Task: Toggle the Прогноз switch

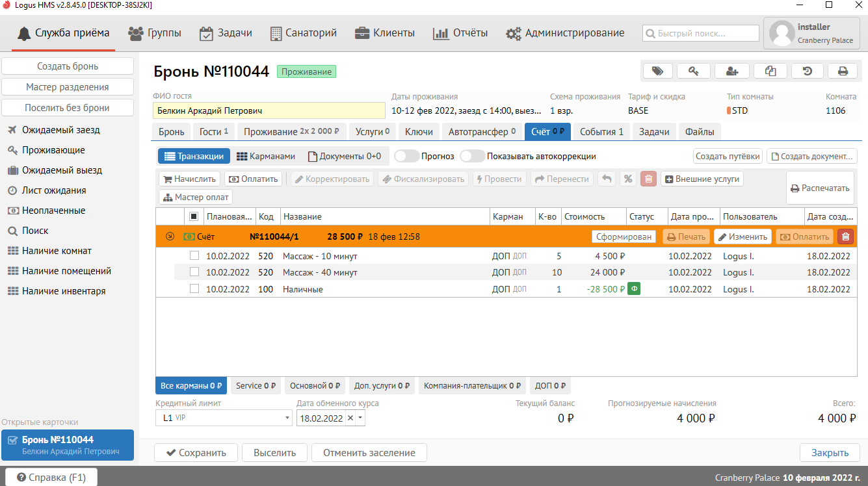Action: tap(406, 156)
